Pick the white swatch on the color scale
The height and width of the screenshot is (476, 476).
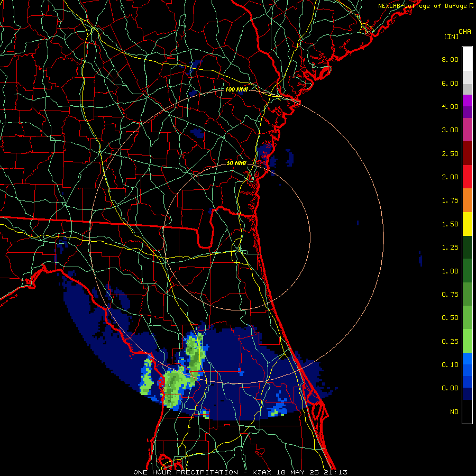[467, 59]
